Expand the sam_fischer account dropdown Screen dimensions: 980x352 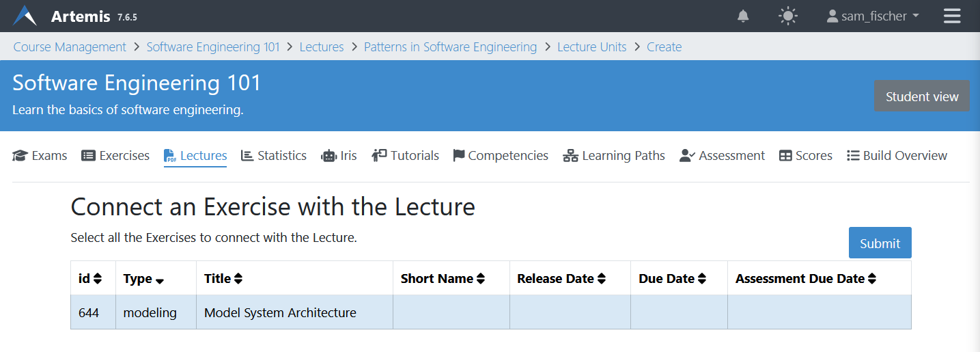point(873,16)
